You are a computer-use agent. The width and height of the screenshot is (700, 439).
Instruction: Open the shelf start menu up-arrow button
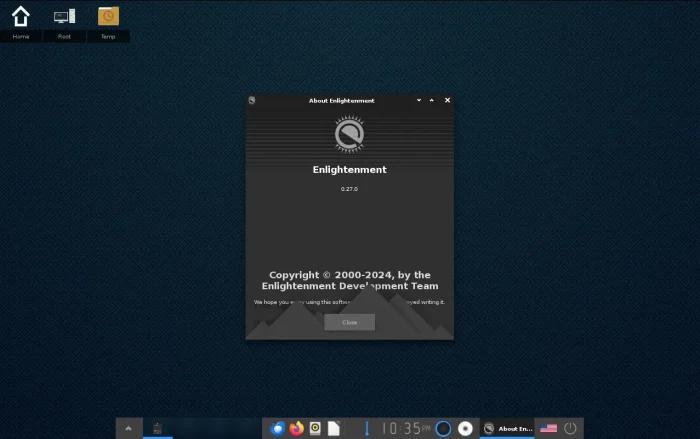pos(129,428)
